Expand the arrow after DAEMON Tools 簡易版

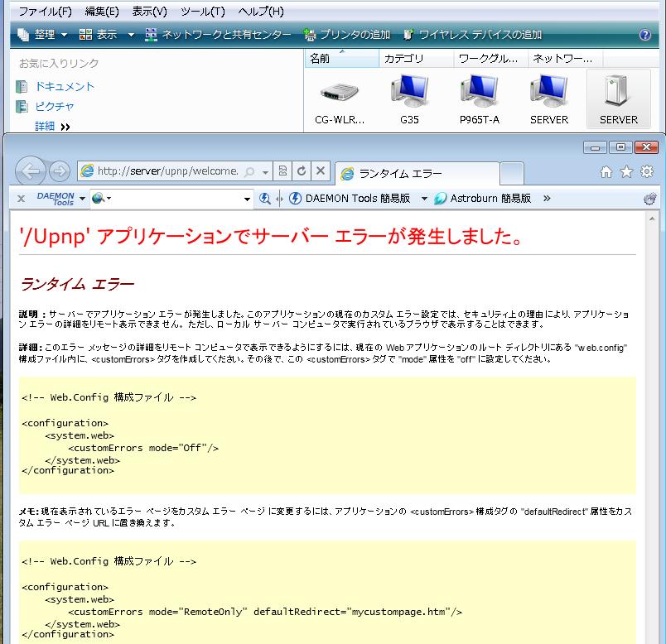424,199
